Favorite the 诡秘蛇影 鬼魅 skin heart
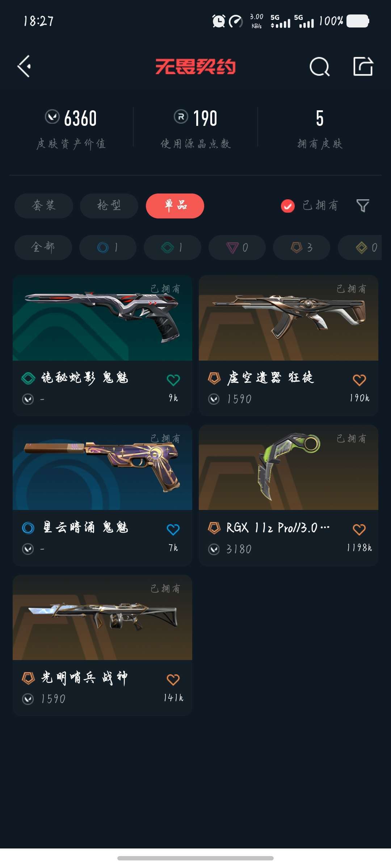391x868 pixels. coord(173,380)
